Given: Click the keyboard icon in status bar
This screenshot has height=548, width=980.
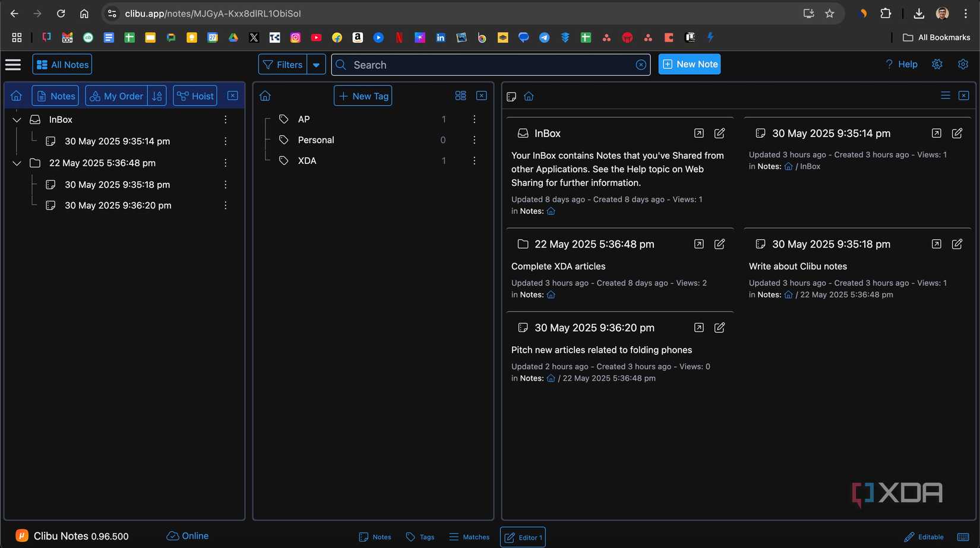Looking at the screenshot, I should click(x=963, y=537).
